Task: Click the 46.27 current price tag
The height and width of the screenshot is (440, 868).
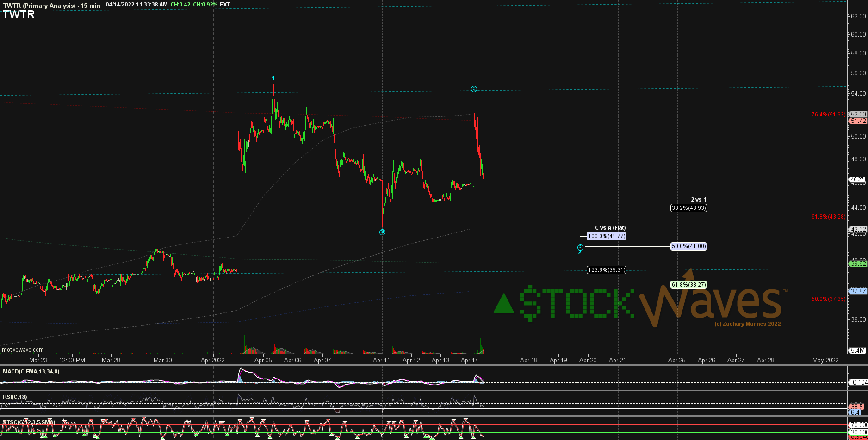Action: point(858,179)
